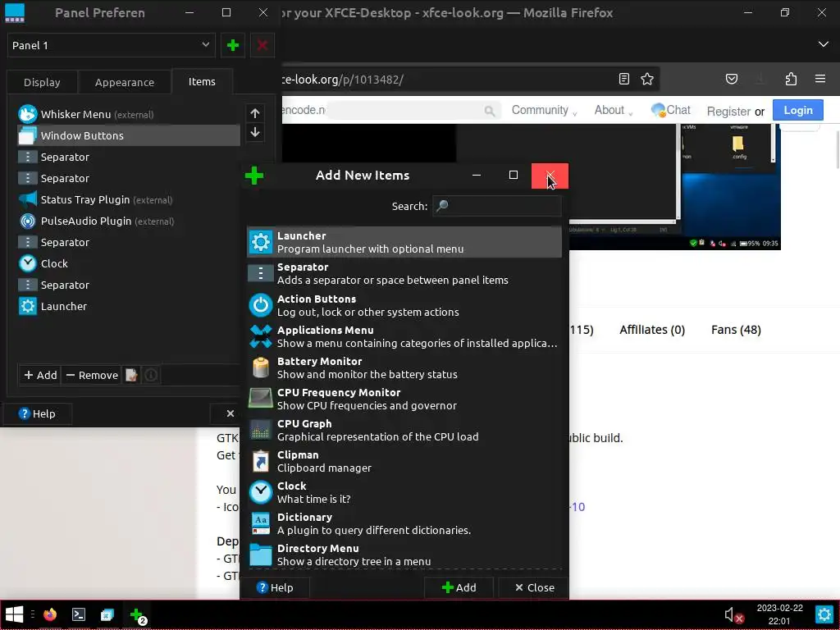Screen dimensions: 840x630
Task: Switch to the Appearance tab
Action: 125,83
